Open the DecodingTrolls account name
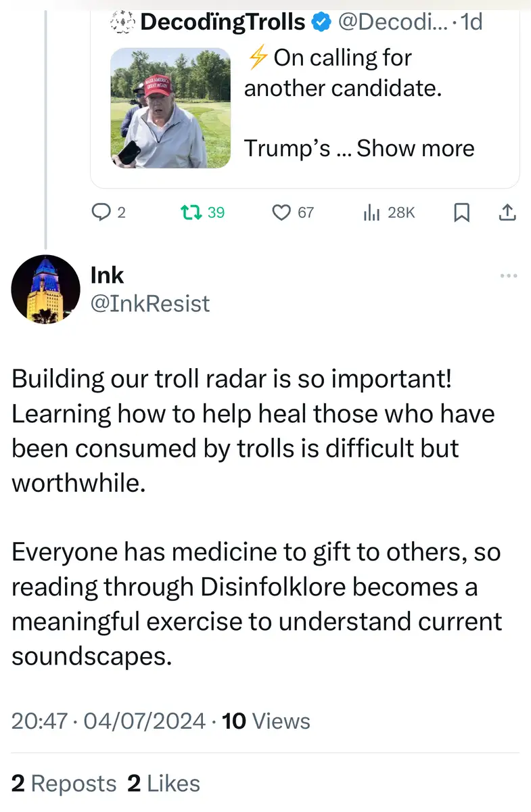This screenshot has width=531, height=812. click(223, 22)
